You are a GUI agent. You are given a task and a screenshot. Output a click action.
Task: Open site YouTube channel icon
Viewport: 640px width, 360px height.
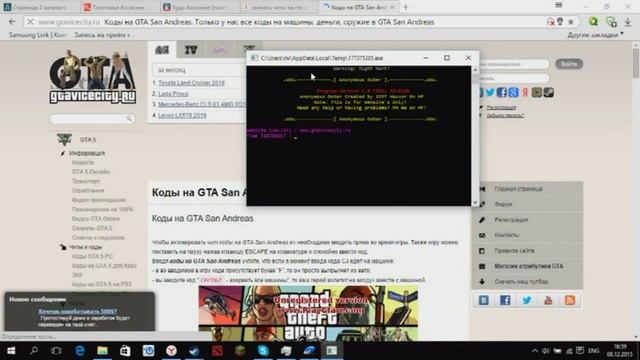point(548,300)
